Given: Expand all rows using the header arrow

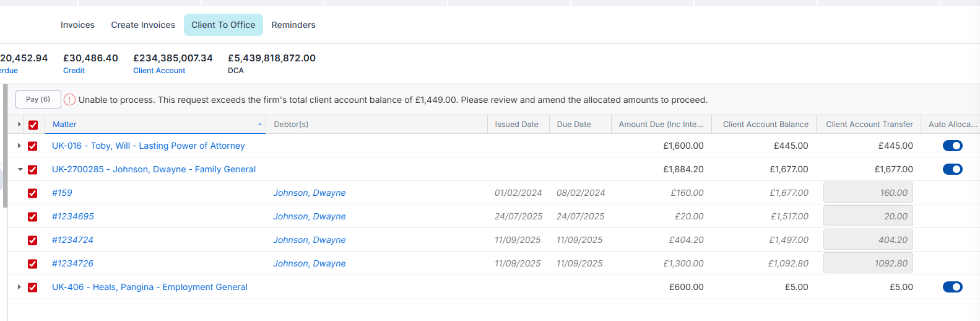Looking at the screenshot, I should point(19,125).
